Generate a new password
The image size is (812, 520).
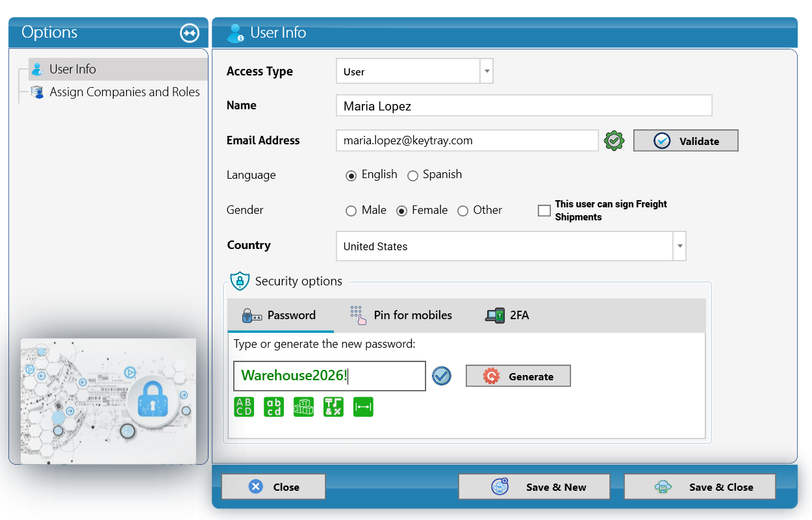click(518, 376)
